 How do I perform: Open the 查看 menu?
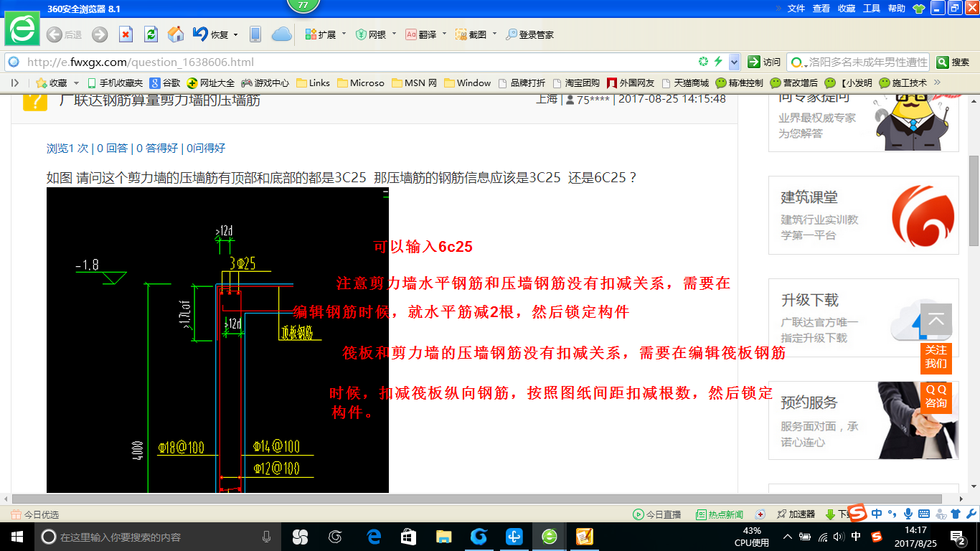821,9
